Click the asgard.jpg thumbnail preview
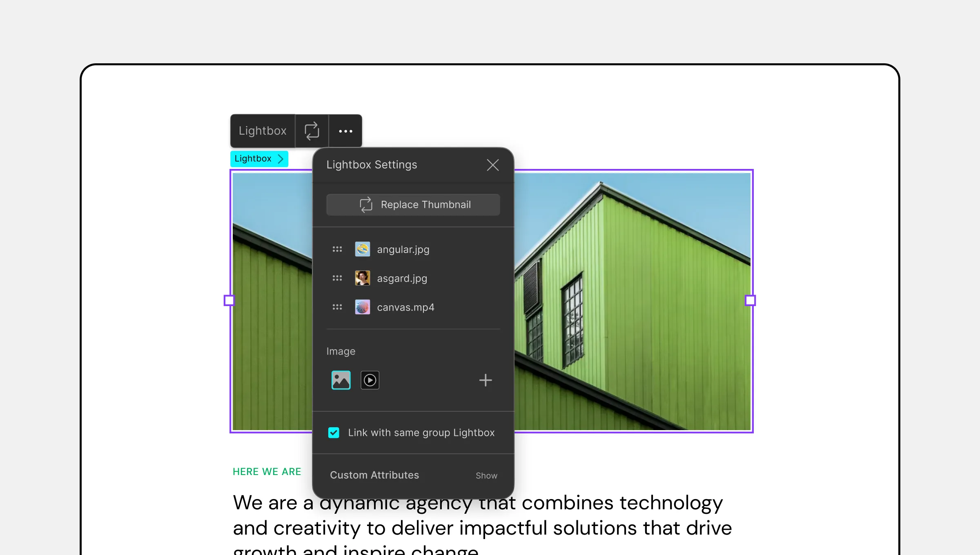Screen dimensions: 980x555 click(363, 278)
